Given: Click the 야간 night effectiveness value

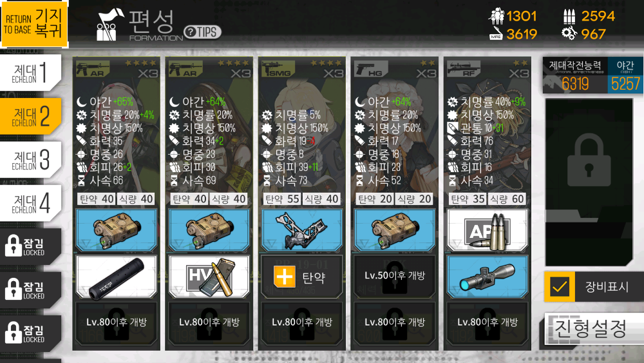Looking at the screenshot, I should tap(625, 84).
